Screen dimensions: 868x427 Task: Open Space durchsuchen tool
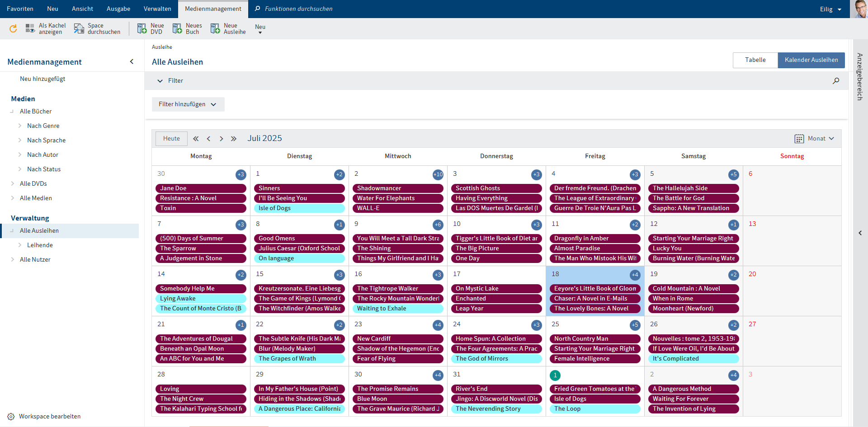coord(79,29)
